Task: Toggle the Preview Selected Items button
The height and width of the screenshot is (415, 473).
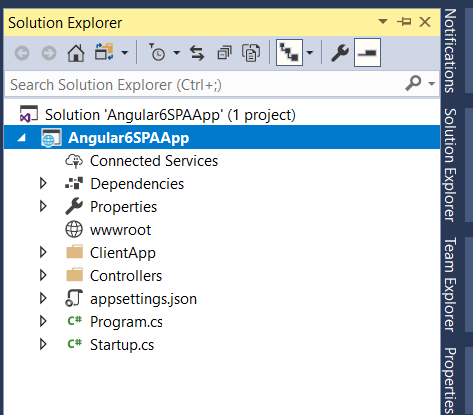Action: (367, 53)
